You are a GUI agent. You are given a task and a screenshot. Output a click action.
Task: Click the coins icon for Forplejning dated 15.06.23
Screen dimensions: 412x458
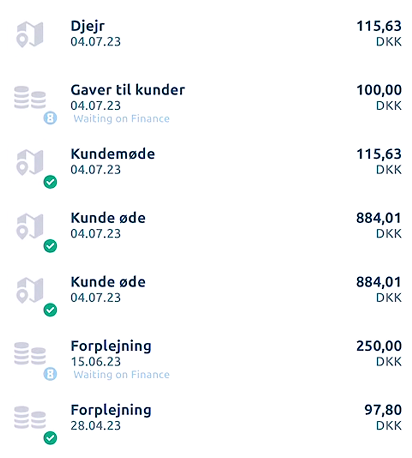[30, 354]
